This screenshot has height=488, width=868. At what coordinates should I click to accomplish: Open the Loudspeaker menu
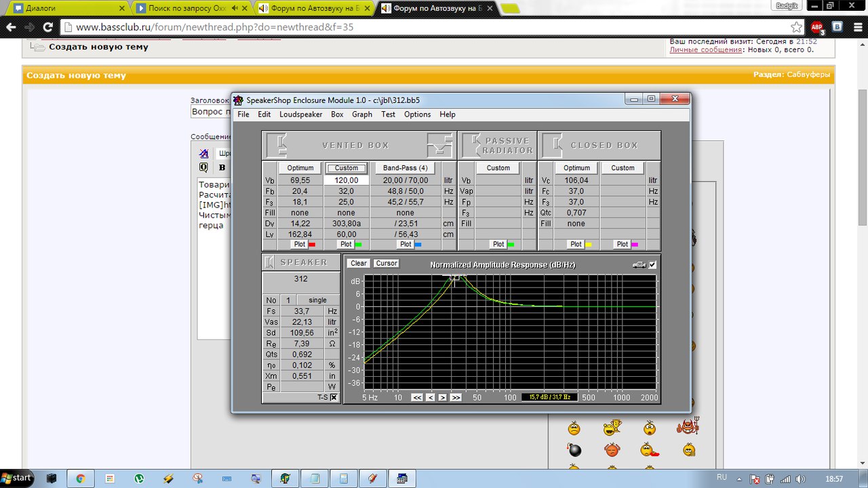[x=301, y=115]
